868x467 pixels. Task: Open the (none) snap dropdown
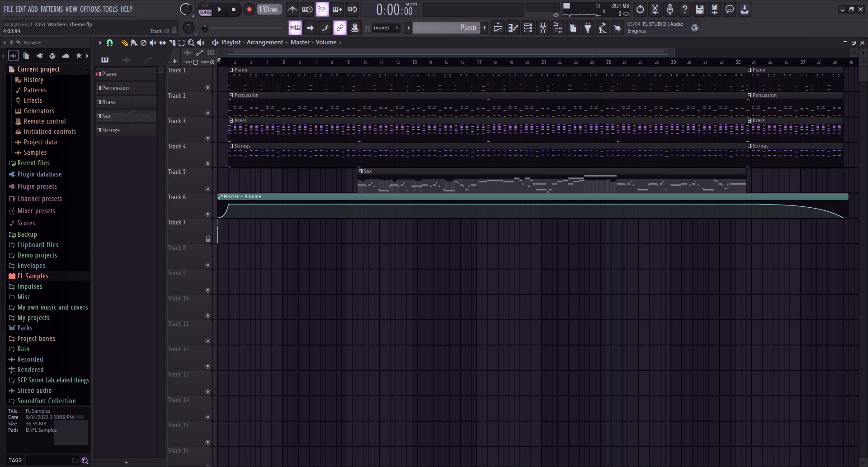(x=387, y=28)
